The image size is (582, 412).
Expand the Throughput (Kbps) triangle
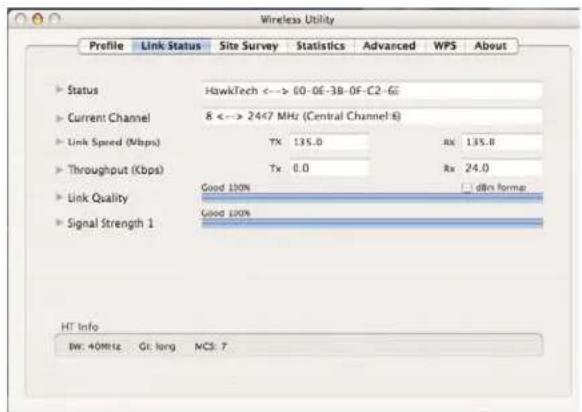tap(59, 170)
